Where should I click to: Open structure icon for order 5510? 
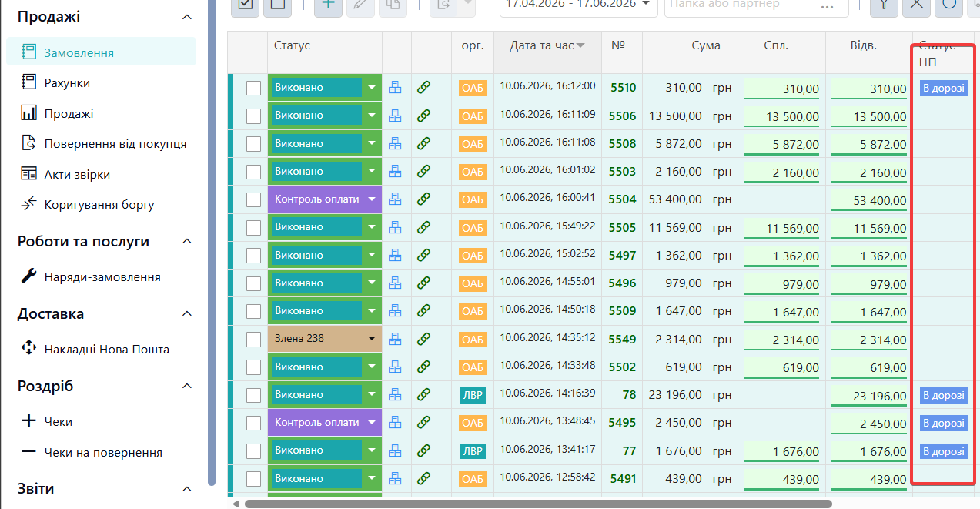click(396, 88)
